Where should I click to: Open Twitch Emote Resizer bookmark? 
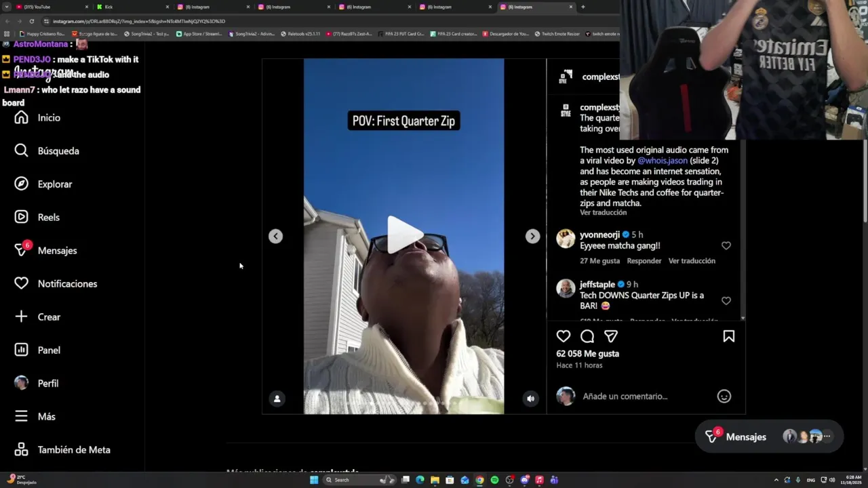[557, 34]
